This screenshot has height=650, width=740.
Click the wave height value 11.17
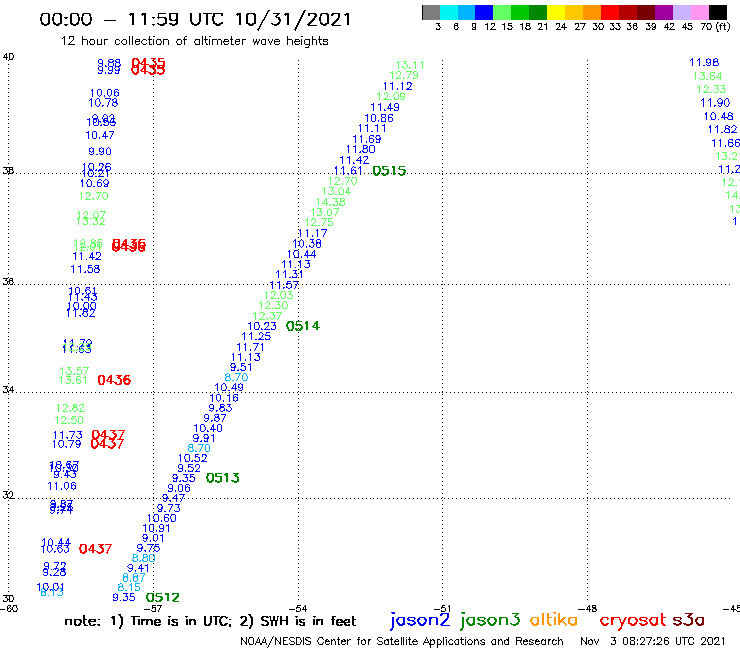point(312,233)
